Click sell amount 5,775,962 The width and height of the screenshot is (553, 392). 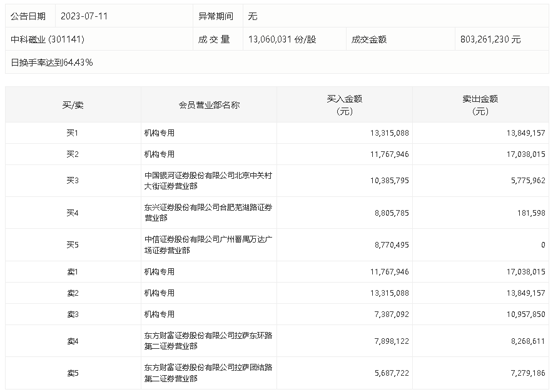tap(528, 181)
